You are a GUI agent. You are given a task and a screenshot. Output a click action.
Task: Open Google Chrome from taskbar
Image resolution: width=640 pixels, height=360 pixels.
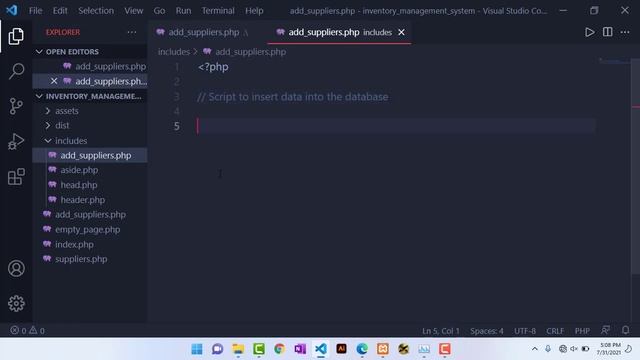tap(280, 349)
